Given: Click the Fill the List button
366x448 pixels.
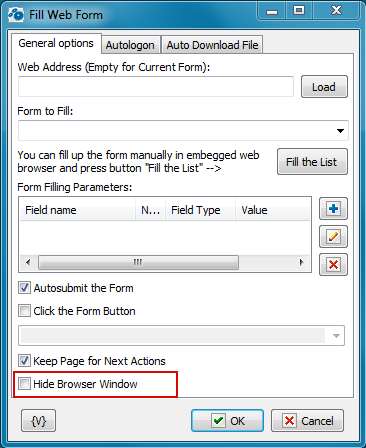Looking at the screenshot, I should coord(312,162).
